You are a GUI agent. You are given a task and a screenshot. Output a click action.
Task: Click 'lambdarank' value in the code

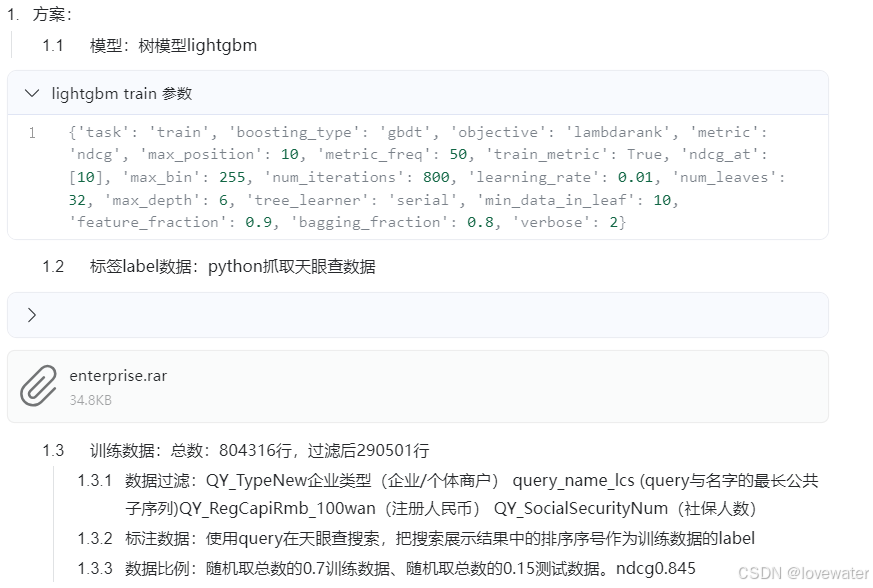617,133
